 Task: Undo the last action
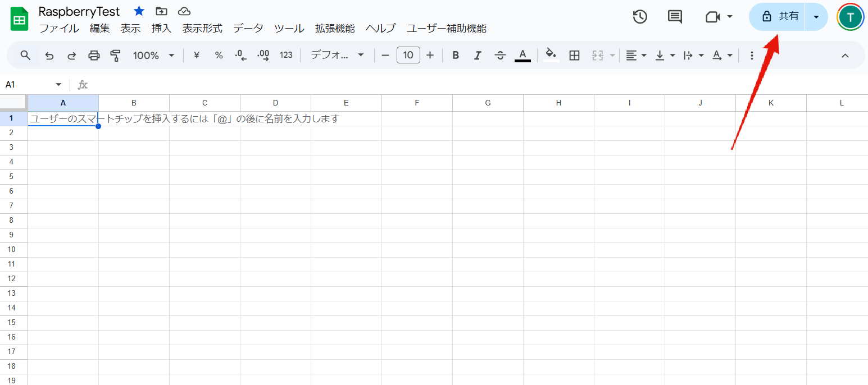[x=49, y=55]
